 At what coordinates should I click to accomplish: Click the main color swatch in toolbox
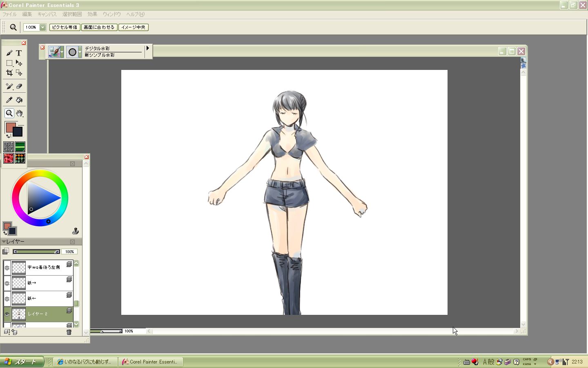(10, 127)
